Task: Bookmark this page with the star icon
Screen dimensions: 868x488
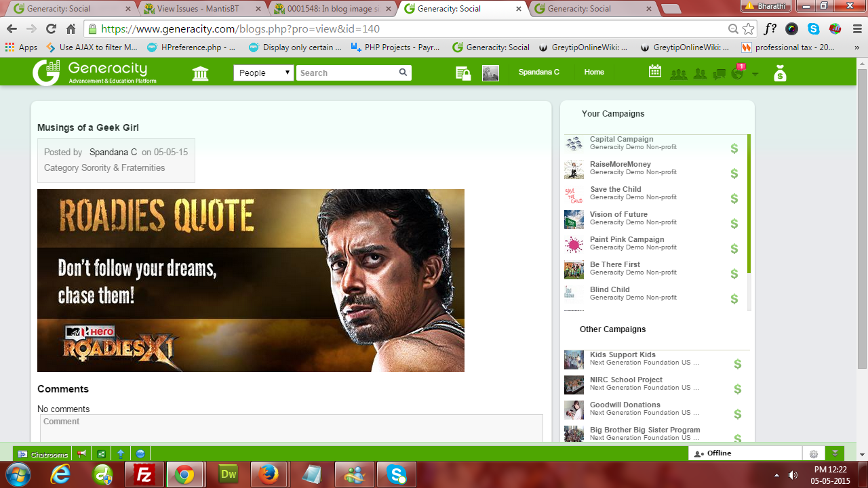Action: point(749,29)
